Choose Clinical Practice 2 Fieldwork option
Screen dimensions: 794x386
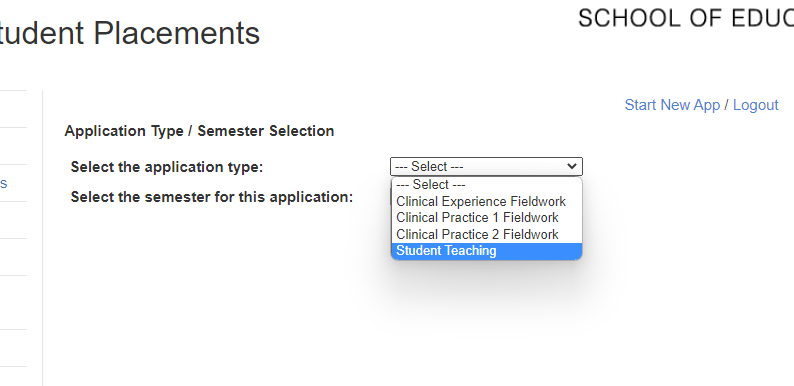[487, 234]
